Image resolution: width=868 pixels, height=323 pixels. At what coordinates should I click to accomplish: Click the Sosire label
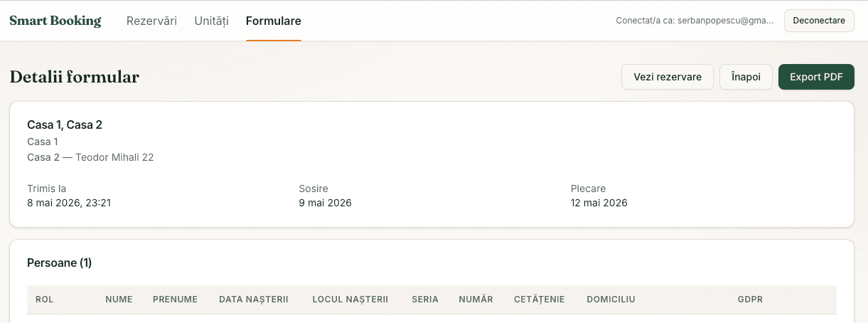(x=314, y=189)
